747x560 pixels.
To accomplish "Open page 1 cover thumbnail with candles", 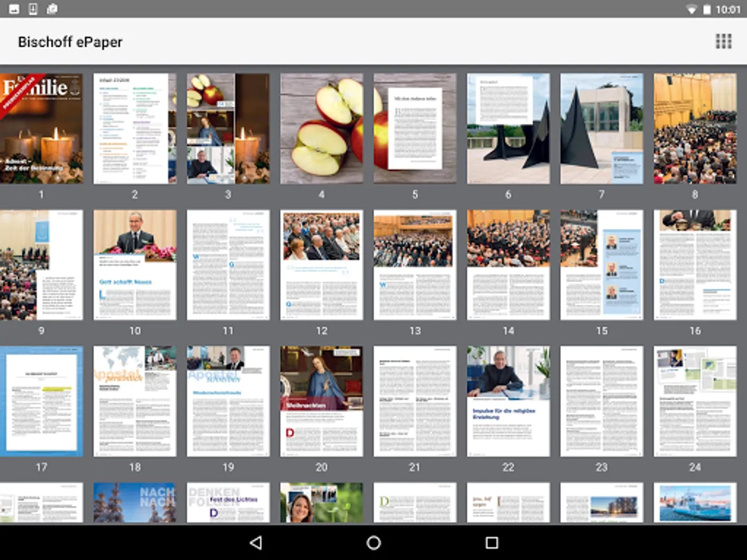I will (x=41, y=129).
